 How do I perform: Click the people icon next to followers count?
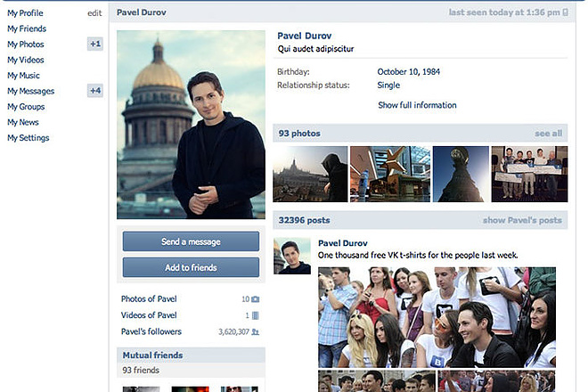click(x=256, y=332)
